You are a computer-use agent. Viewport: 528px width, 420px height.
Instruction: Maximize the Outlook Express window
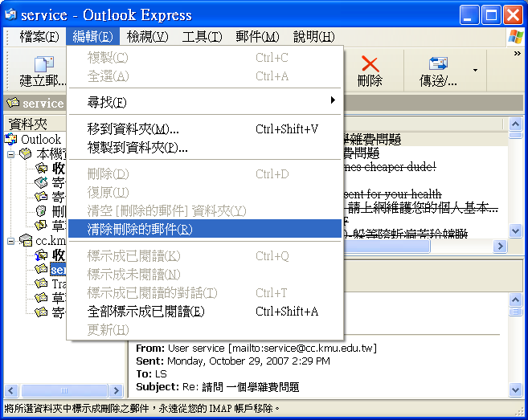491,14
